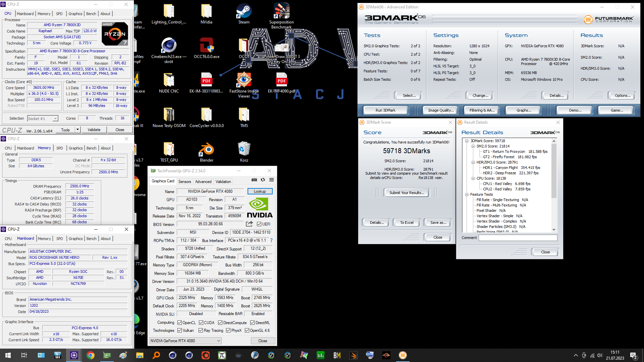The image size is (644, 362).
Task: Show hidden system tray icons
Action: (x=576, y=355)
